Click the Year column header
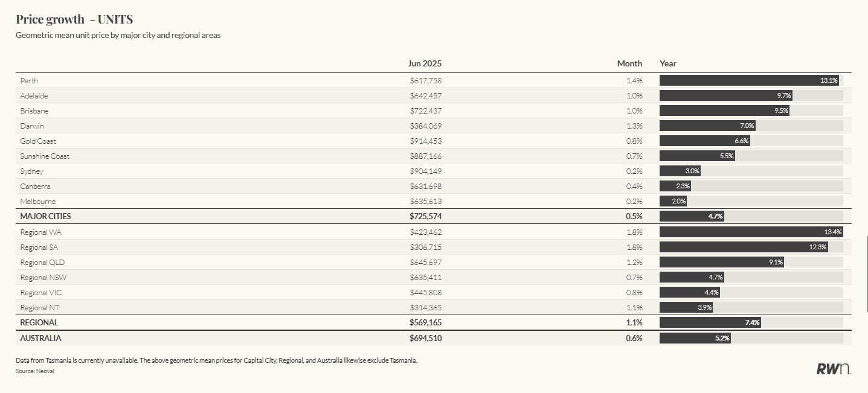This screenshot has width=868, height=393. point(668,63)
